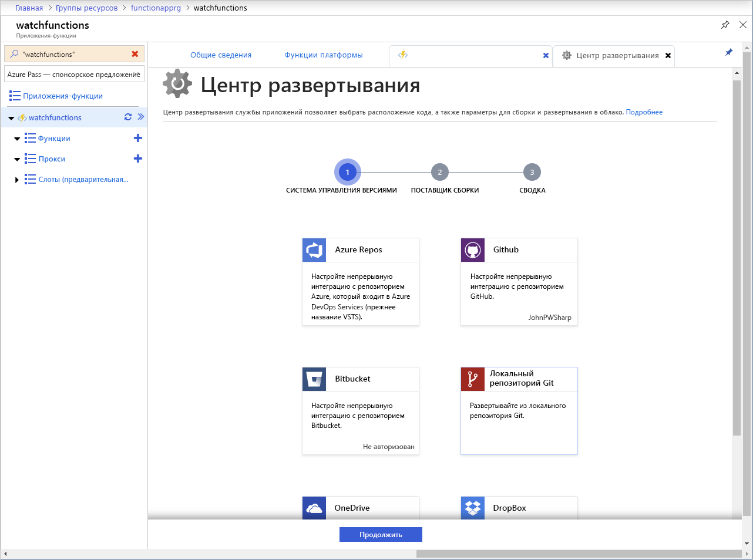Select the Github octocat icon
Viewport: 753px width, 560px height.
coord(473,250)
